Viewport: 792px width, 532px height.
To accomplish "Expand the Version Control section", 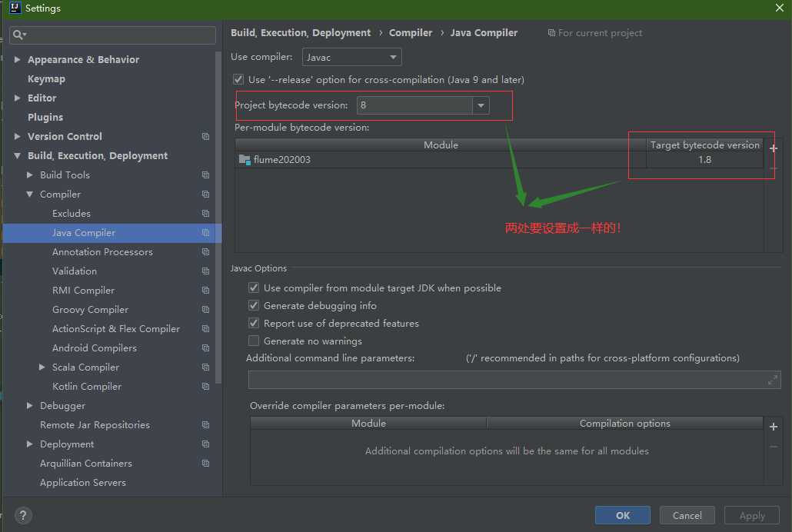I will pyautogui.click(x=17, y=136).
